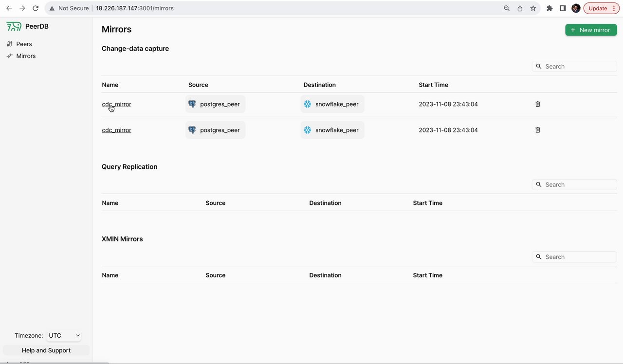Click the browser reload icon
Screen dimensions: 623x364
click(36, 8)
